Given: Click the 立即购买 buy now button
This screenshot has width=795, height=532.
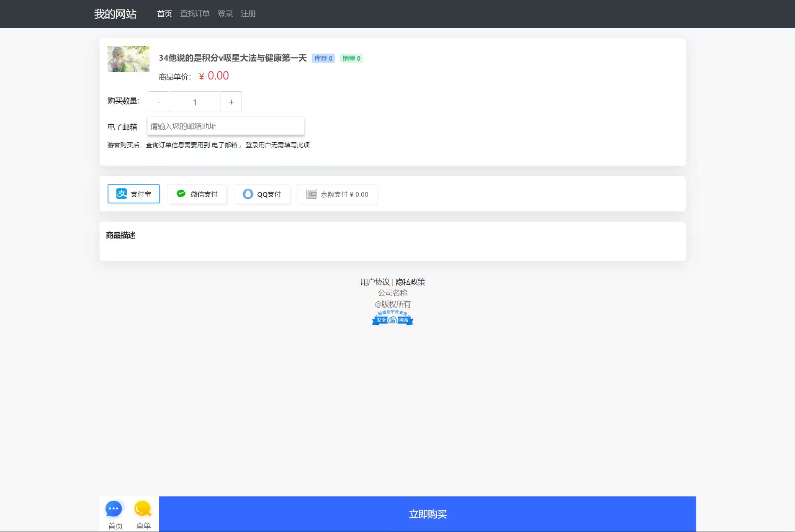Looking at the screenshot, I should pos(427,514).
